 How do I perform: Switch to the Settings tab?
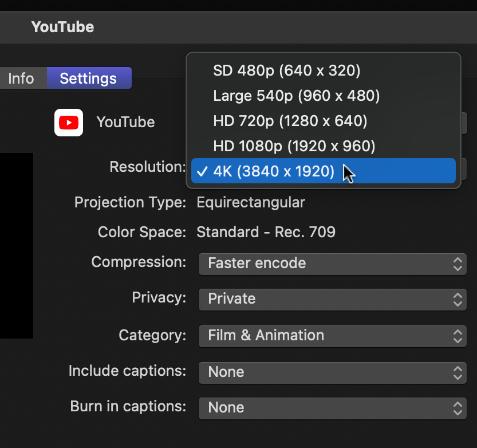tap(89, 78)
